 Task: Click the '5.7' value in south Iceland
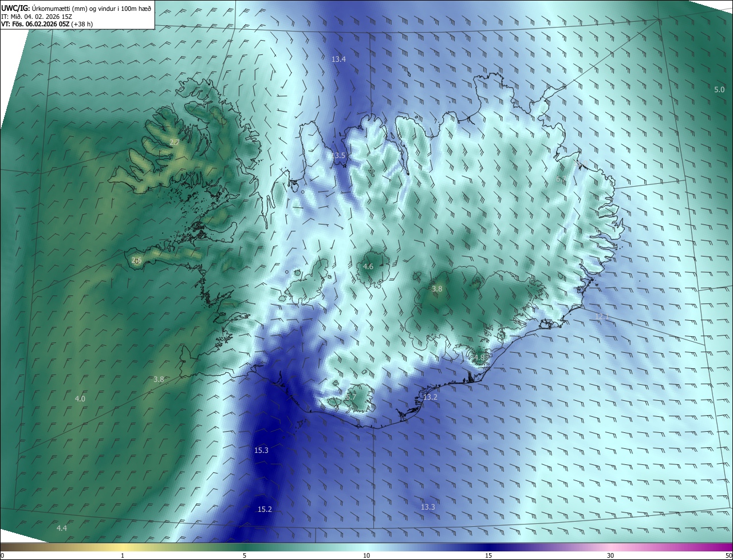(x=350, y=396)
